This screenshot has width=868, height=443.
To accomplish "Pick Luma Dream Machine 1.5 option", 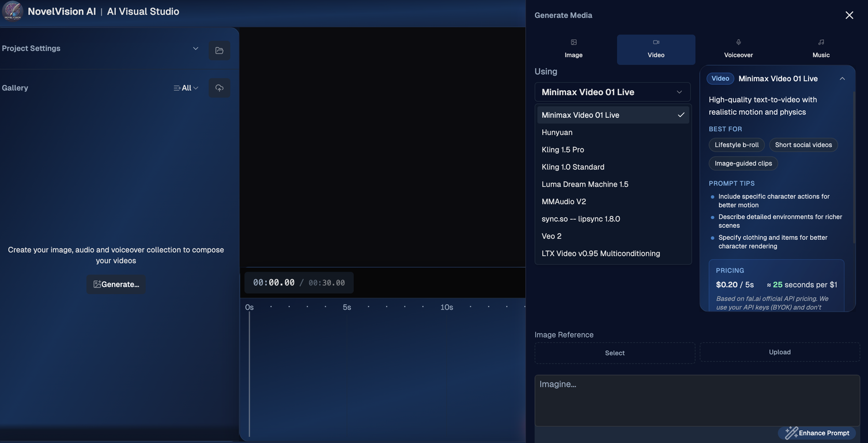I will pyautogui.click(x=585, y=184).
